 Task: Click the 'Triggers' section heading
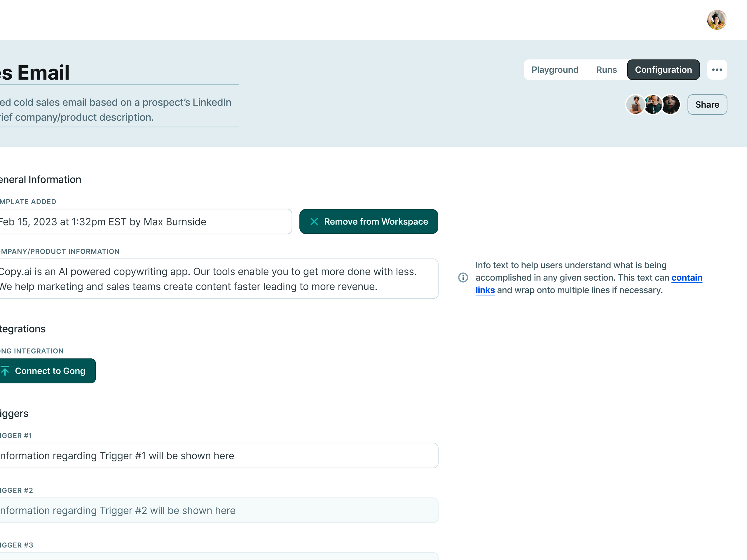[14, 414]
